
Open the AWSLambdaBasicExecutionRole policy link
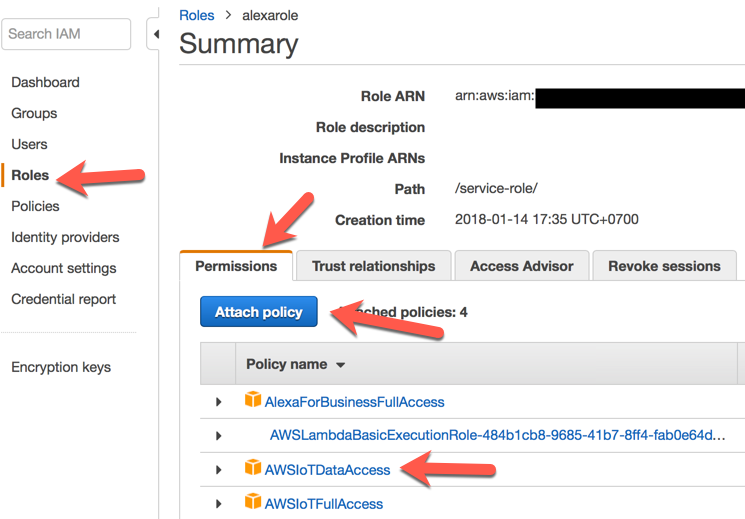click(497, 436)
